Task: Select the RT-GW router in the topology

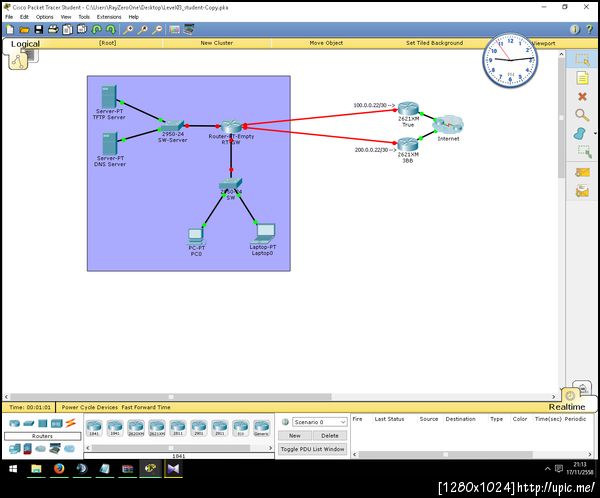Action: pos(231,127)
